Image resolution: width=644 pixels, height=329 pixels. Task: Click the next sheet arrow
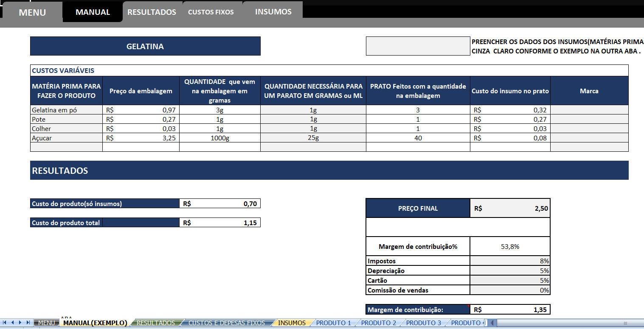20,323
